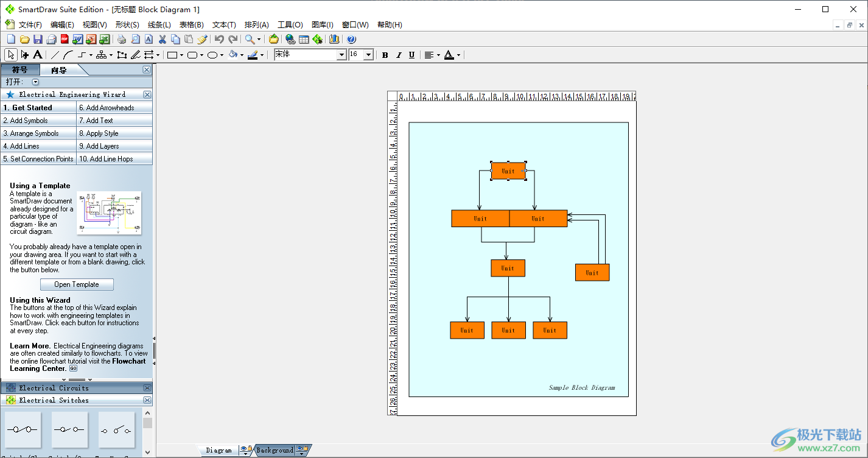The image size is (868, 458).
Task: Choose the straight line drawing tool
Action: [55, 55]
